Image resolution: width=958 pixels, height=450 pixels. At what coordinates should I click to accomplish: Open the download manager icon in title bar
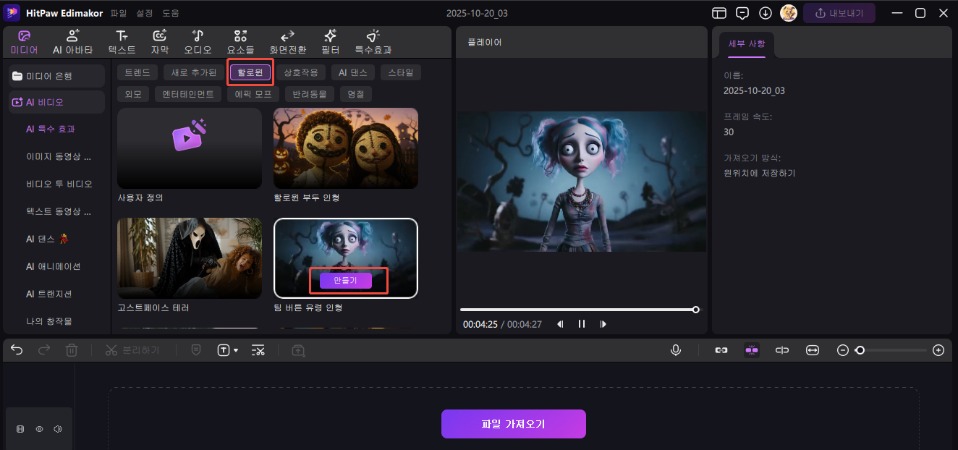765,13
